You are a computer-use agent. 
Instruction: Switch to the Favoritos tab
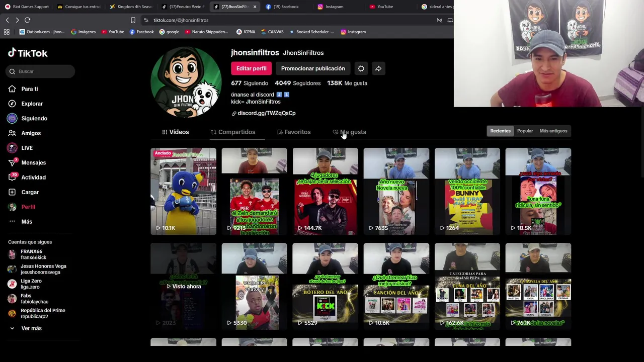(294, 132)
